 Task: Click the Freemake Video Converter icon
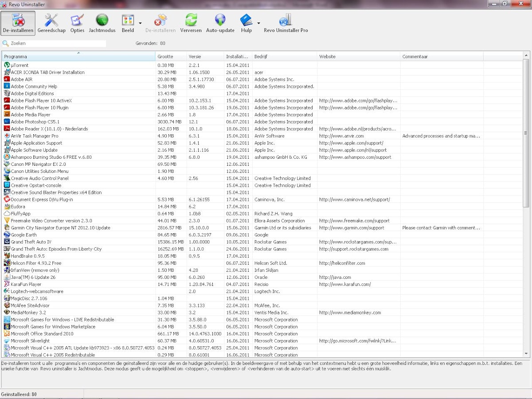pos(7,220)
